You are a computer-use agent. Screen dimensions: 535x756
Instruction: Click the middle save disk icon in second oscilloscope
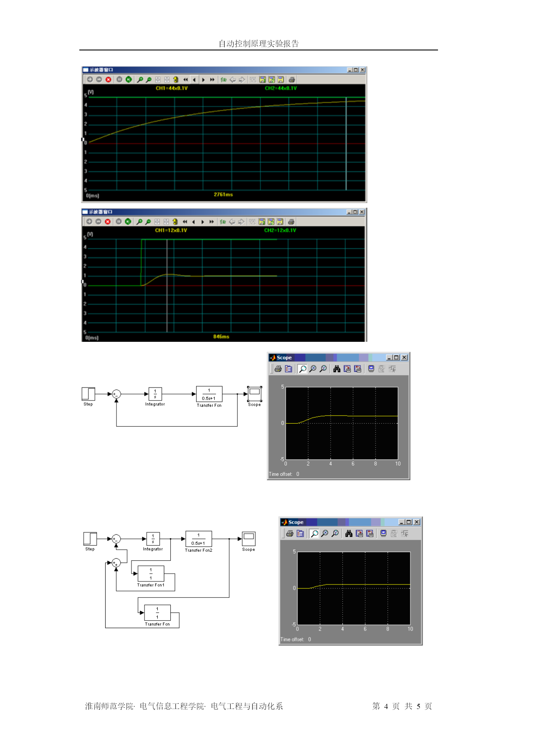click(x=271, y=222)
